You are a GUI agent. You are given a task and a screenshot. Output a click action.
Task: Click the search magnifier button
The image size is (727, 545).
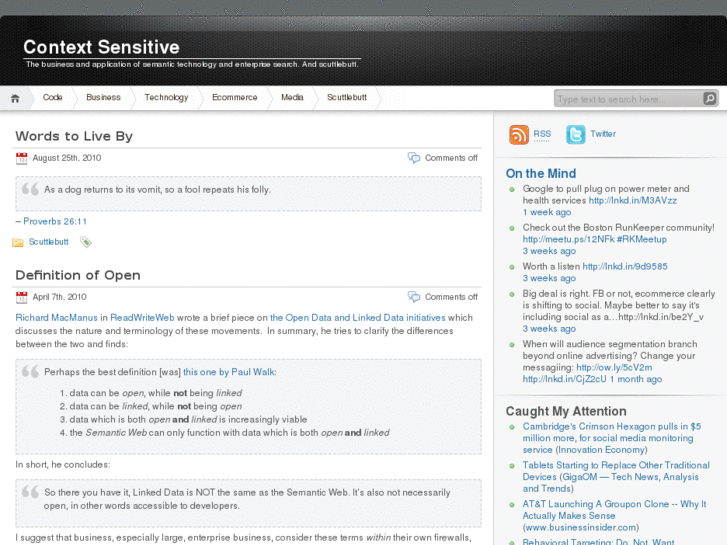coord(709,98)
